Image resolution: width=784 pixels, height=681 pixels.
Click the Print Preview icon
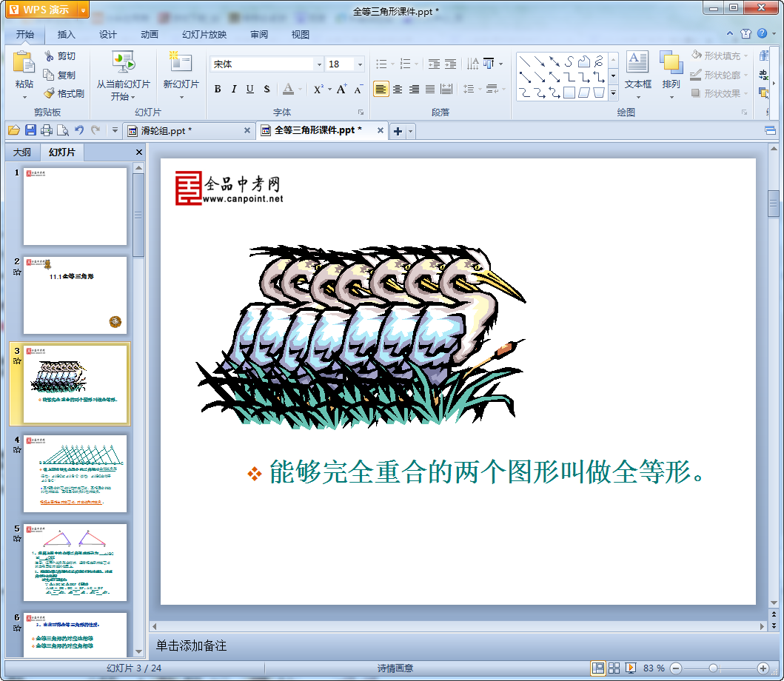(x=62, y=130)
